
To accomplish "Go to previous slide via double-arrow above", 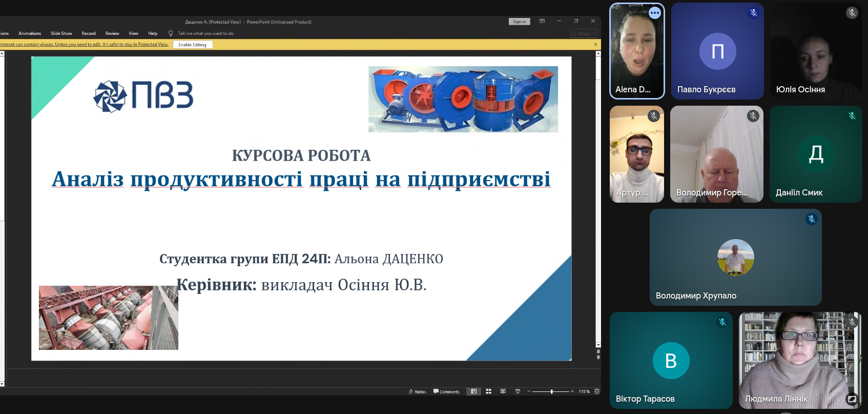I will (598, 352).
